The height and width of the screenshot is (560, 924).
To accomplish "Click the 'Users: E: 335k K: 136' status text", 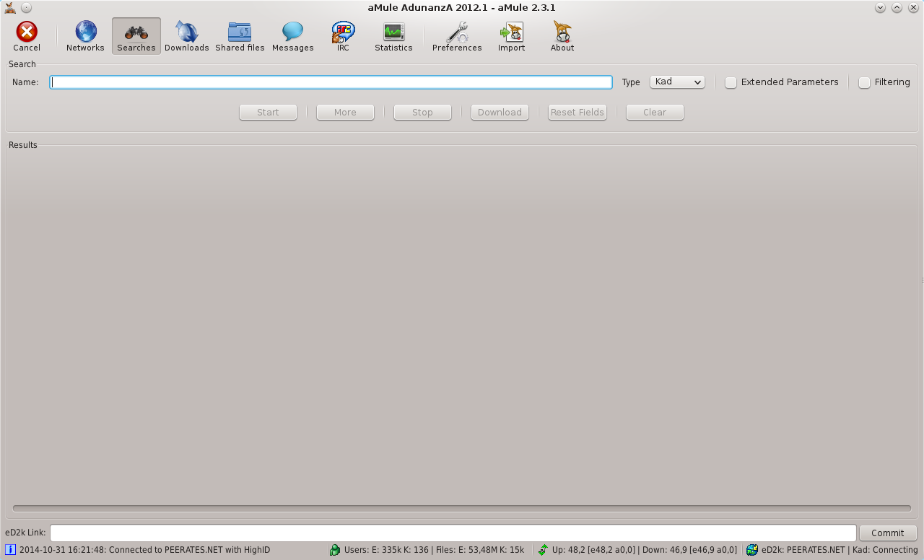I will point(387,550).
